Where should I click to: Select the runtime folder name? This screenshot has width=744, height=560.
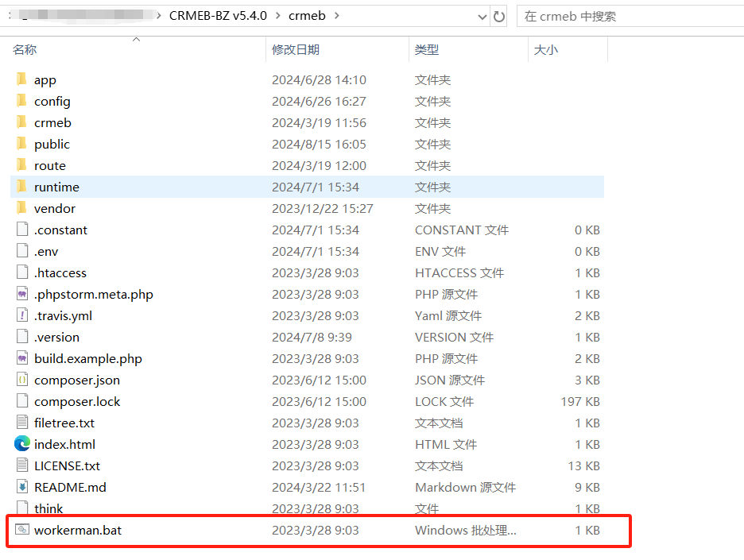click(56, 187)
